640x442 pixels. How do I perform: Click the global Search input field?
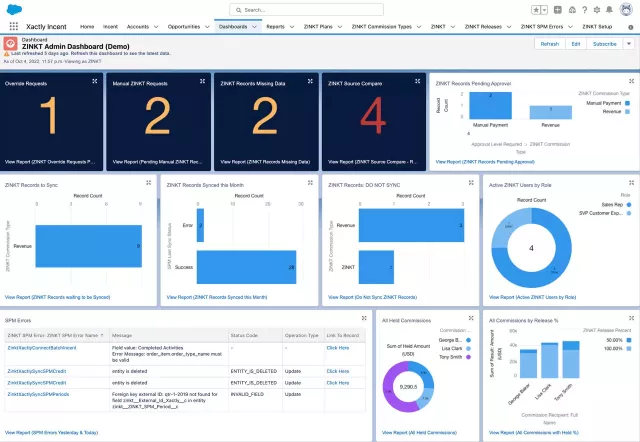[307, 10]
